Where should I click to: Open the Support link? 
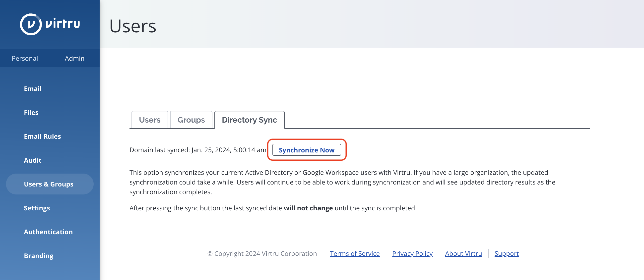click(507, 254)
